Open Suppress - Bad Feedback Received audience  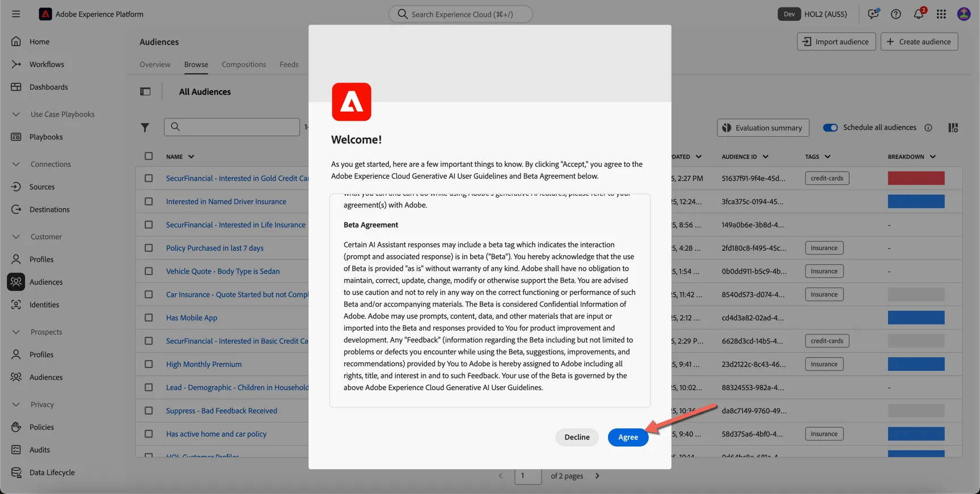(222, 411)
